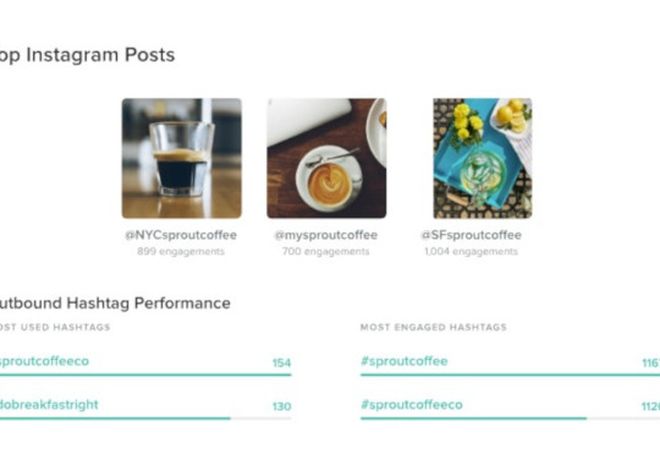Click the sproutcoffeeco most used hashtag
Viewport: 660px width, 470px height.
[44, 361]
